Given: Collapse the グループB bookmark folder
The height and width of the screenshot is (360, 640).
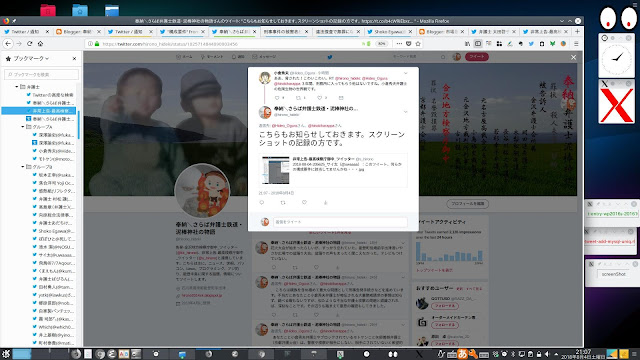Looking at the screenshot, I should (22, 167).
